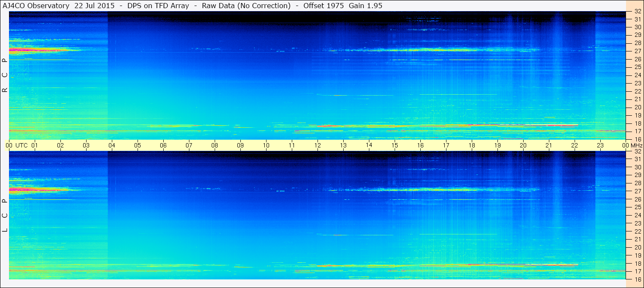644x288 pixels.
Task: Click hour marker '03' on the time axis
Action: [x=86, y=145]
